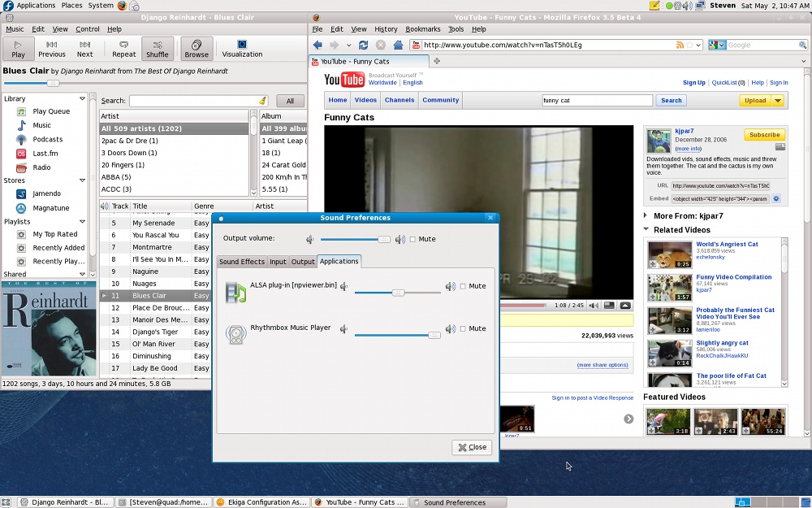Mute the output volume checkbox
The image size is (812, 508).
[412, 240]
